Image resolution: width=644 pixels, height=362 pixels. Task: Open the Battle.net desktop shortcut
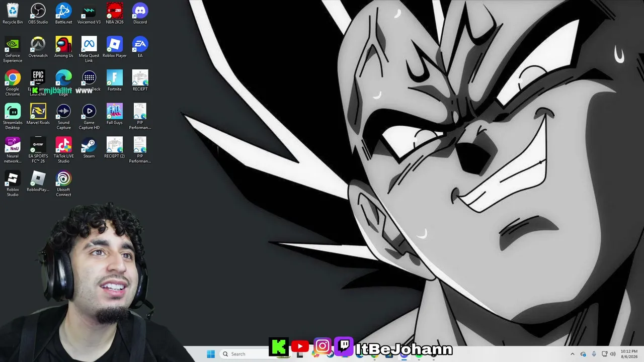click(x=63, y=14)
